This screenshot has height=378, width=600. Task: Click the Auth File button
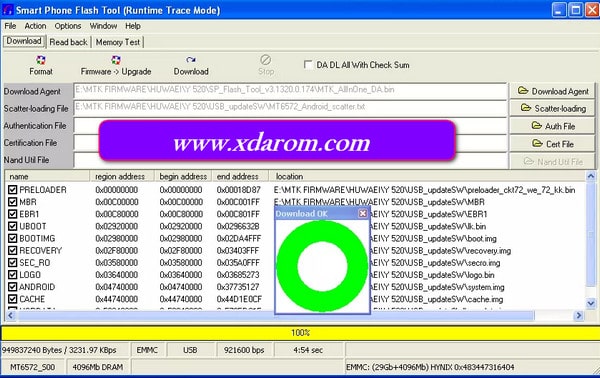[552, 126]
